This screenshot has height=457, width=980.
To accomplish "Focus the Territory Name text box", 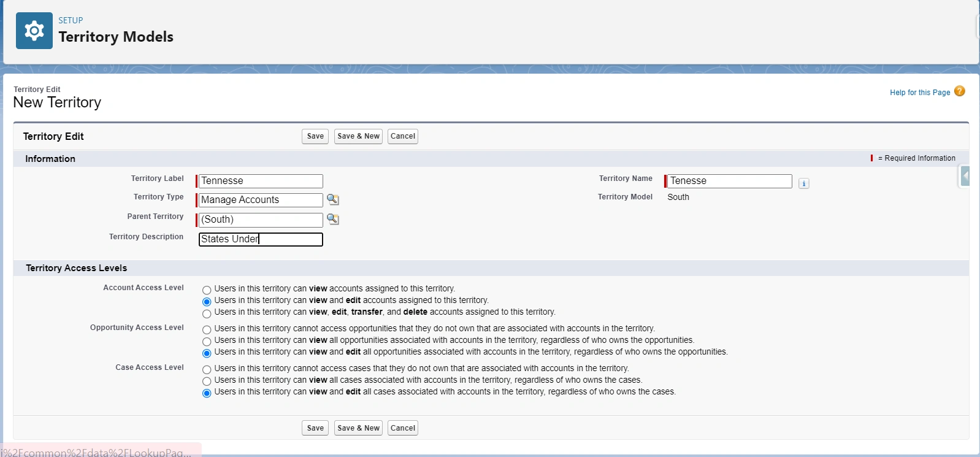I will [729, 181].
